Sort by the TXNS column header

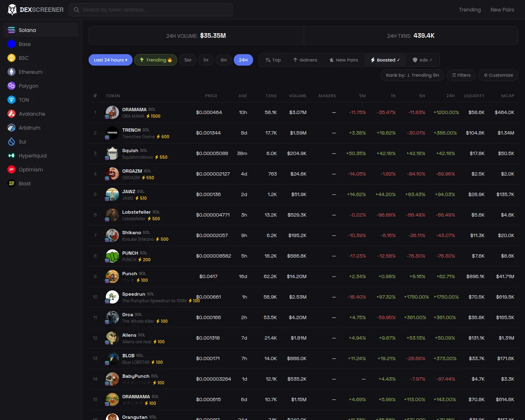click(x=271, y=96)
